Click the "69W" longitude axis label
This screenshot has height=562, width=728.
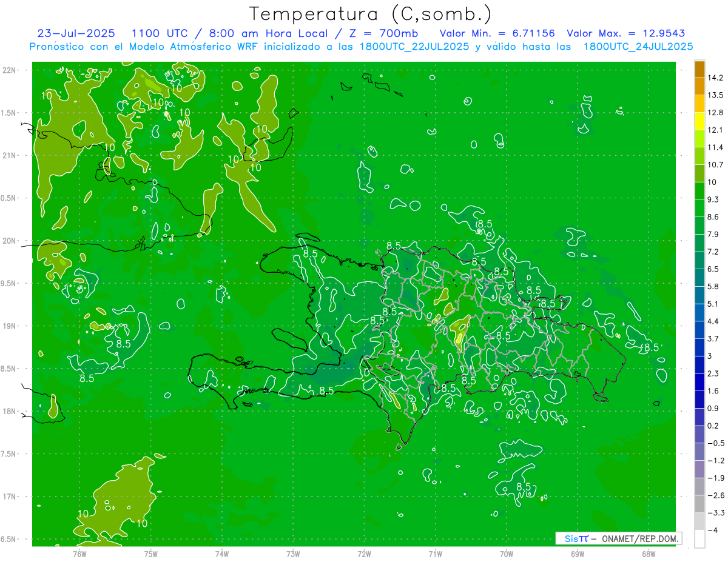[577, 554]
